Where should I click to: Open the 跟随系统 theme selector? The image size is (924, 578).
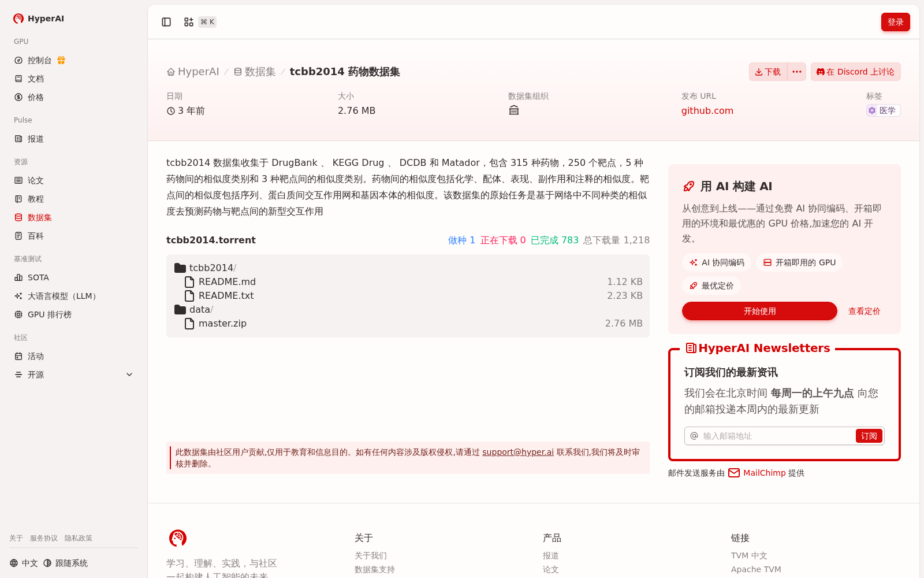65,563
